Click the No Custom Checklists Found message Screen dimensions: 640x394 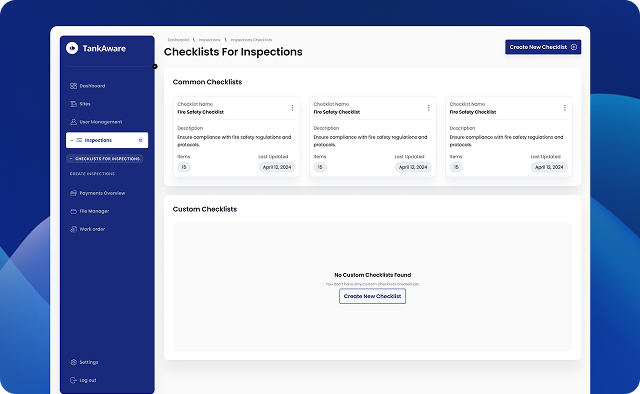point(373,275)
